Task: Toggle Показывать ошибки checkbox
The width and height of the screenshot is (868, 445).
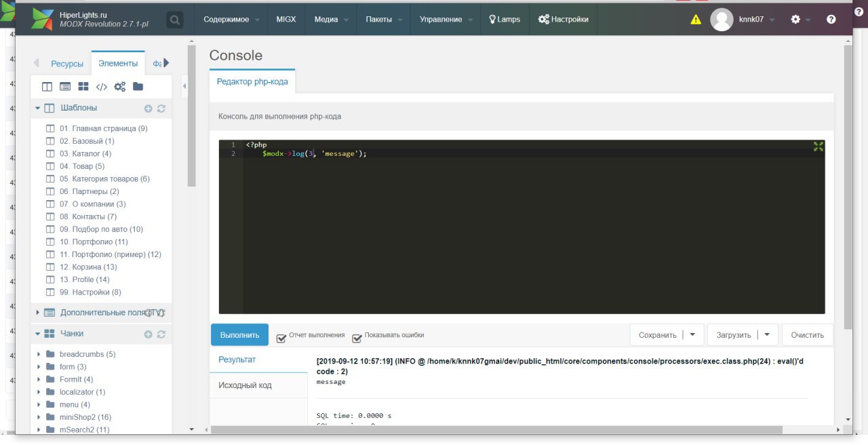Action: tap(357, 337)
